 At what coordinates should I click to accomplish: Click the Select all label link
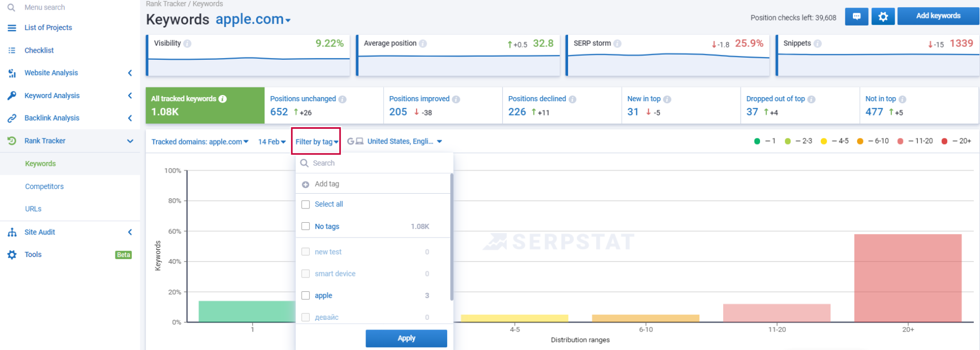[x=329, y=204]
